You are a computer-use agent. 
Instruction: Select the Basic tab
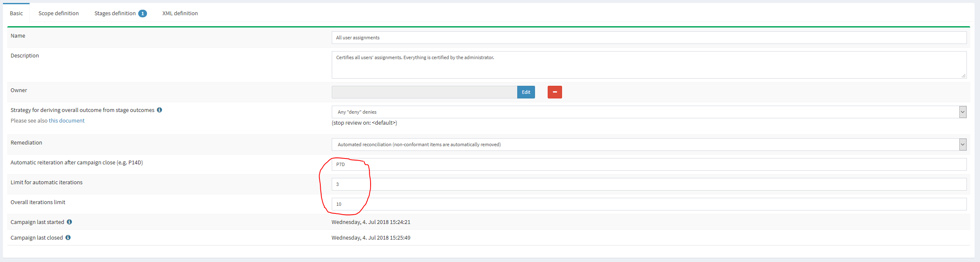(16, 14)
